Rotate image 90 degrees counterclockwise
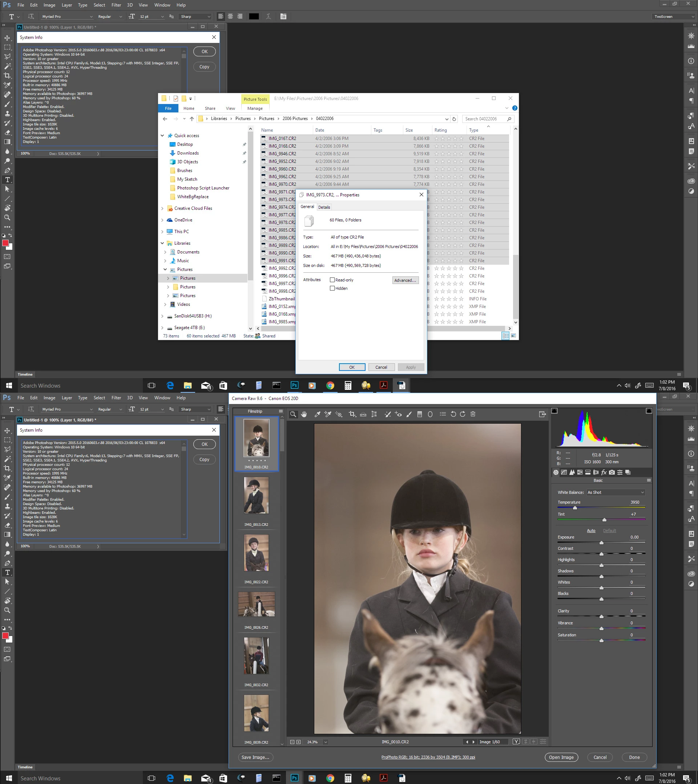Viewport: 698px width, 784px height. 453,414
